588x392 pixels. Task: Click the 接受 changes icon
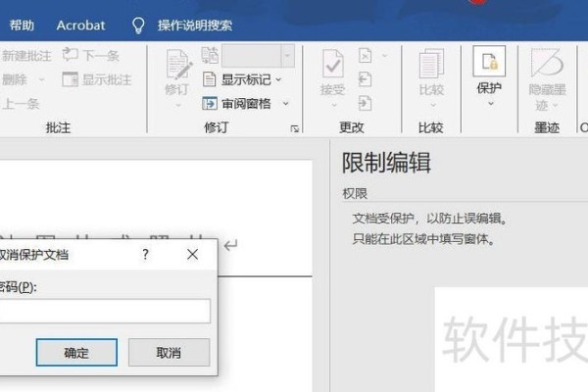point(333,64)
